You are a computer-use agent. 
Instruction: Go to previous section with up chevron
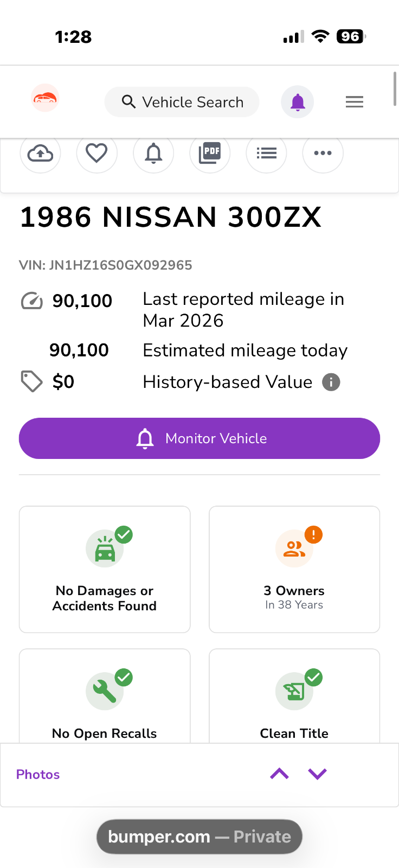(279, 774)
